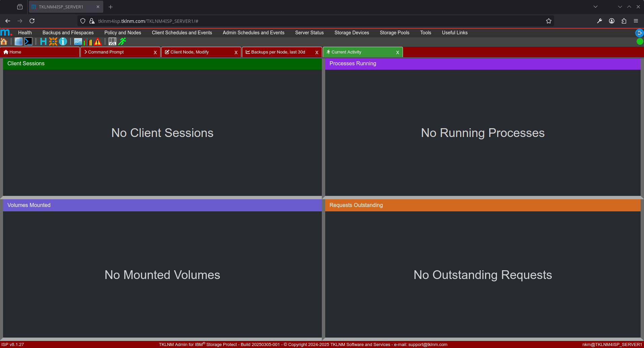This screenshot has width=644, height=348.
Task: Click the blue info circle icon
Action: point(63,41)
